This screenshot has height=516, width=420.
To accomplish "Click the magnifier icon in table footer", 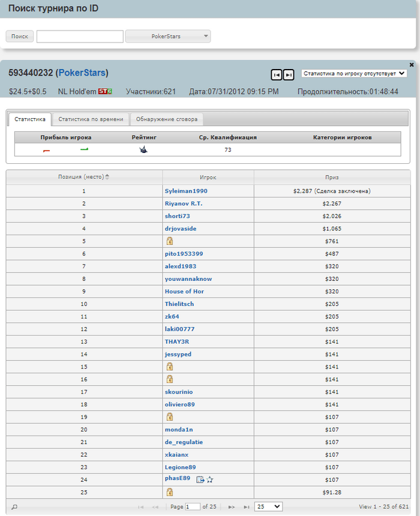I will 14,507.
